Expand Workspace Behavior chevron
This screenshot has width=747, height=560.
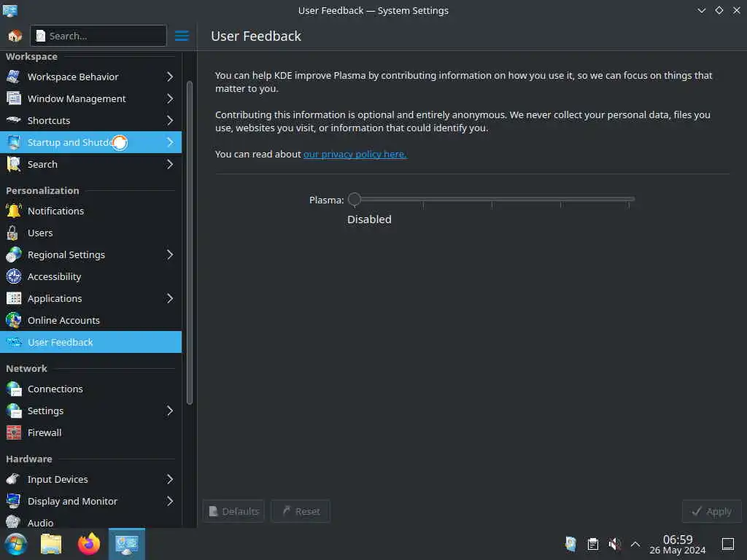(x=169, y=77)
